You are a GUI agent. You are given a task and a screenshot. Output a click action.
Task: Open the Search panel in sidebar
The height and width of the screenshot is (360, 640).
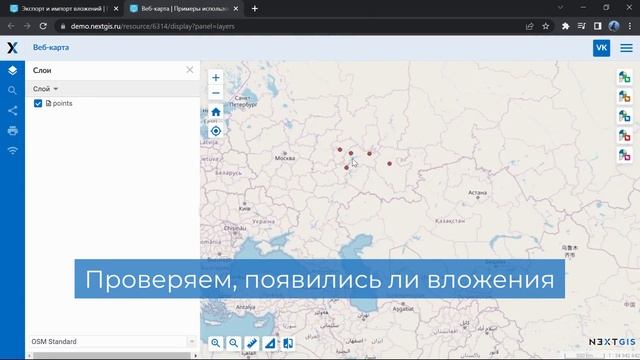coord(12,90)
